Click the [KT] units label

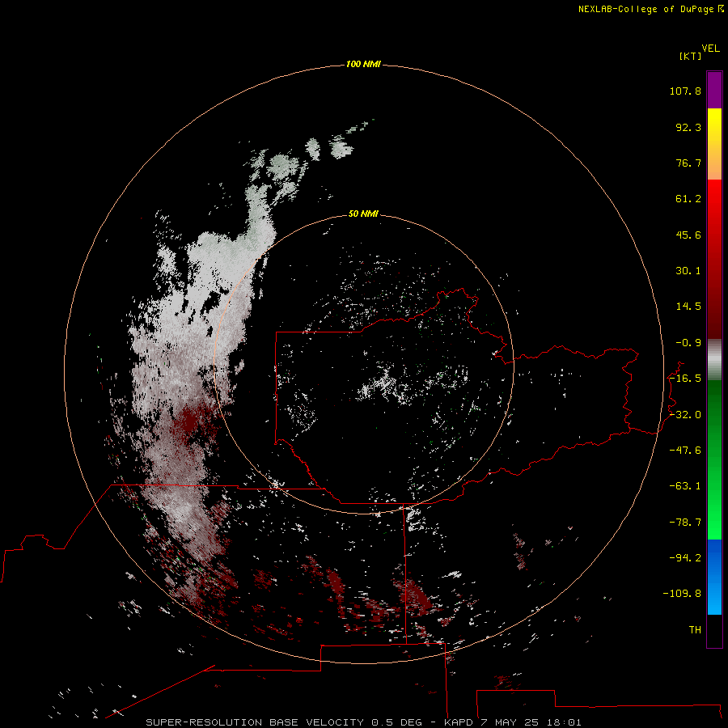point(691,56)
